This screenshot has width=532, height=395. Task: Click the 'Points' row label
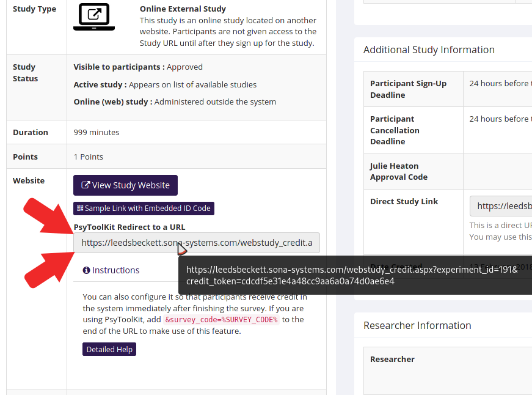click(25, 157)
